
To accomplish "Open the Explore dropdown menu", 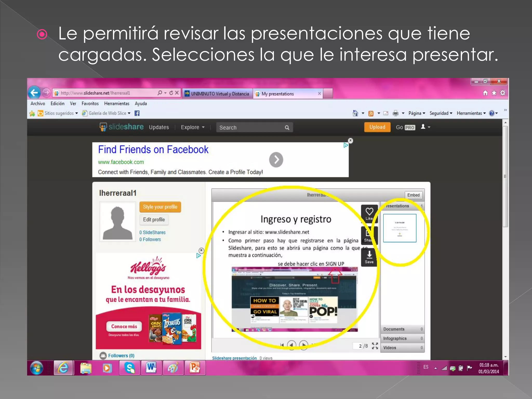I will pos(192,127).
